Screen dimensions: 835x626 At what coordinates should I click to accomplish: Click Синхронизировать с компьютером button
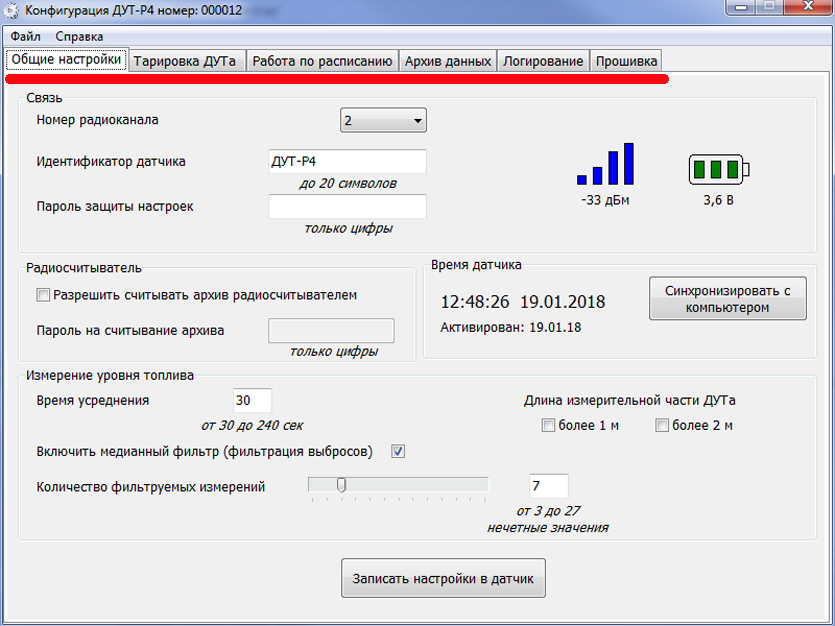pos(727,299)
